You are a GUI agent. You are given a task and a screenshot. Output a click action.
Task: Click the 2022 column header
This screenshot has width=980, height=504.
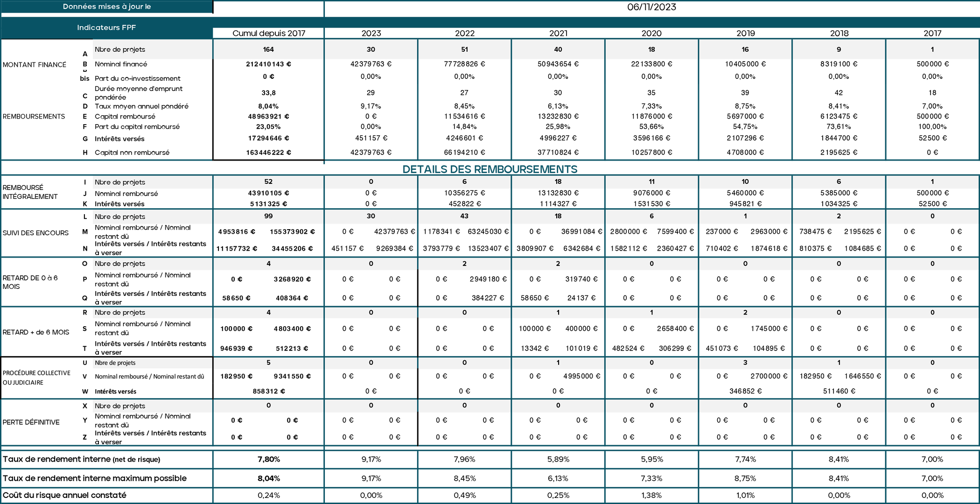click(465, 33)
